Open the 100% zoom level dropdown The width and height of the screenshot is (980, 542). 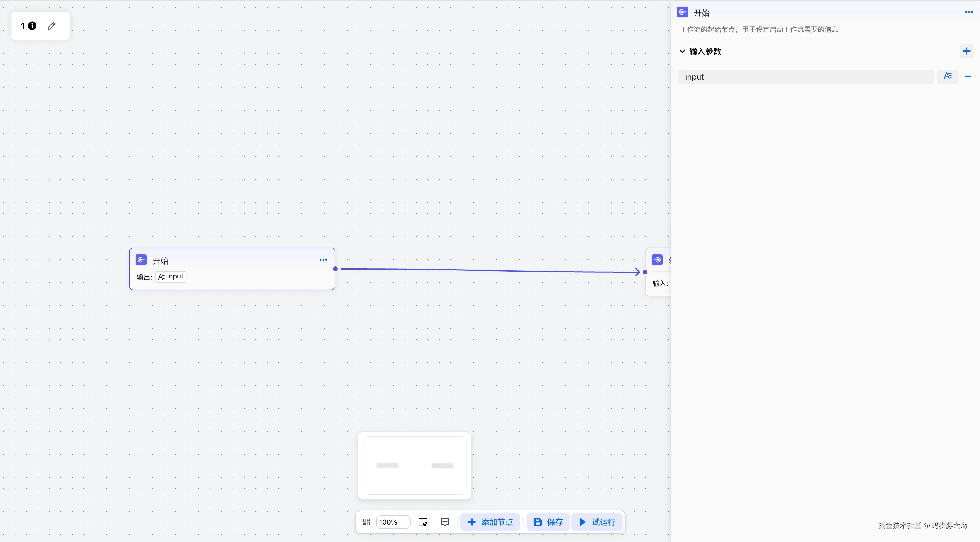click(393, 522)
